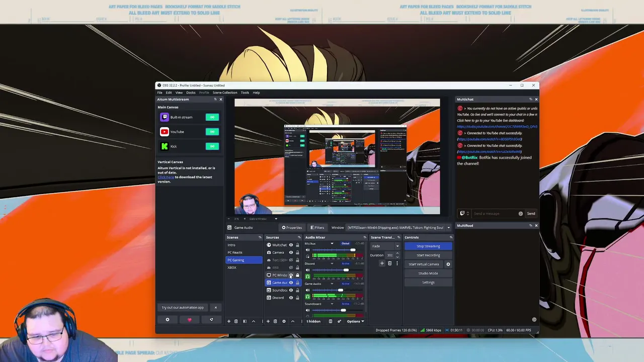Mute the Soundboard speaker icon
The image size is (644, 362).
(x=307, y=310)
